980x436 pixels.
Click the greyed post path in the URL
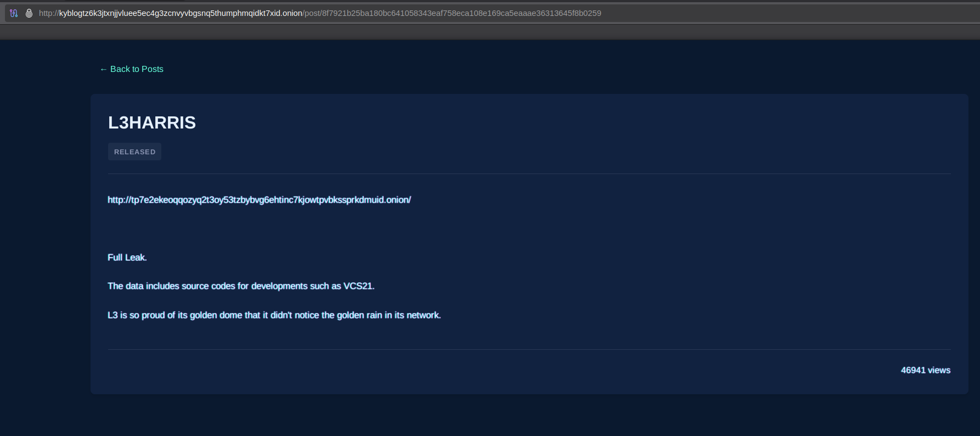click(452, 13)
